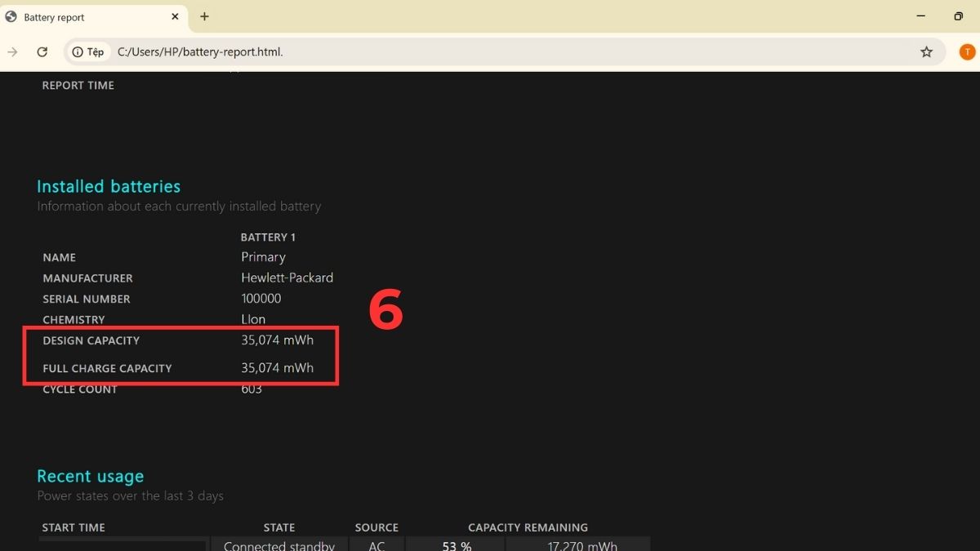Click the address bar with battery-report.html path

click(504, 51)
